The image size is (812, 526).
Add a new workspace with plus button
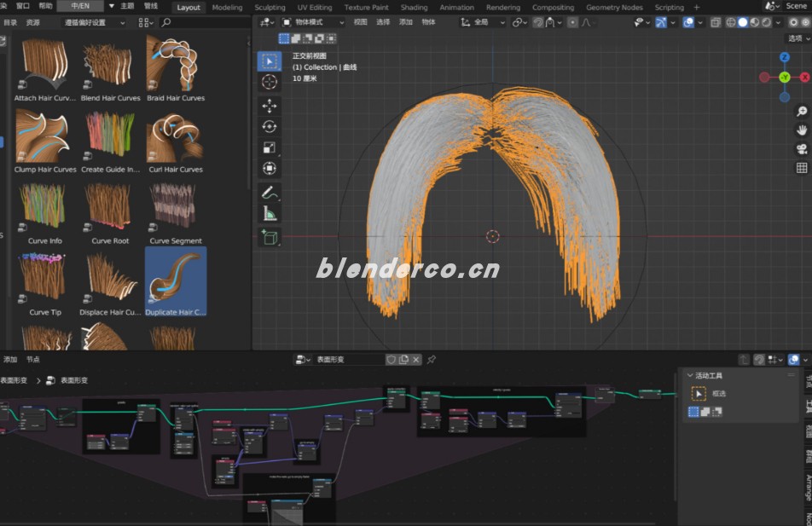click(697, 8)
